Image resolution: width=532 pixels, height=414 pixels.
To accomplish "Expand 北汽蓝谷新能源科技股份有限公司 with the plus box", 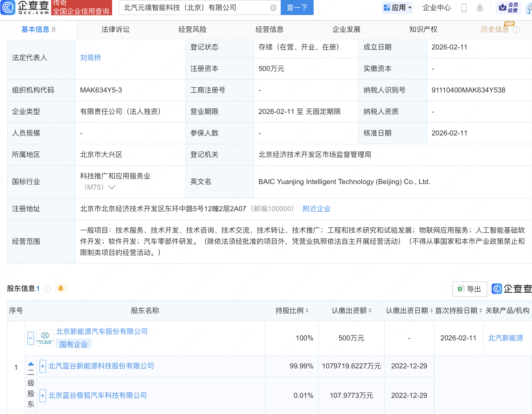I will pos(42,366).
